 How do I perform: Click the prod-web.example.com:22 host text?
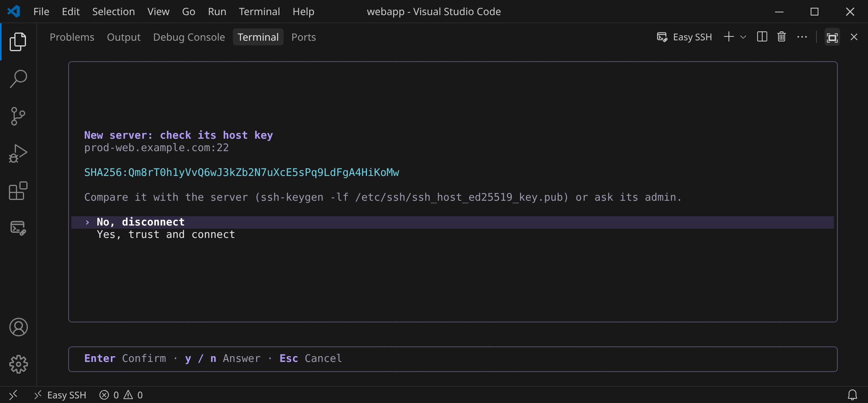tap(157, 148)
